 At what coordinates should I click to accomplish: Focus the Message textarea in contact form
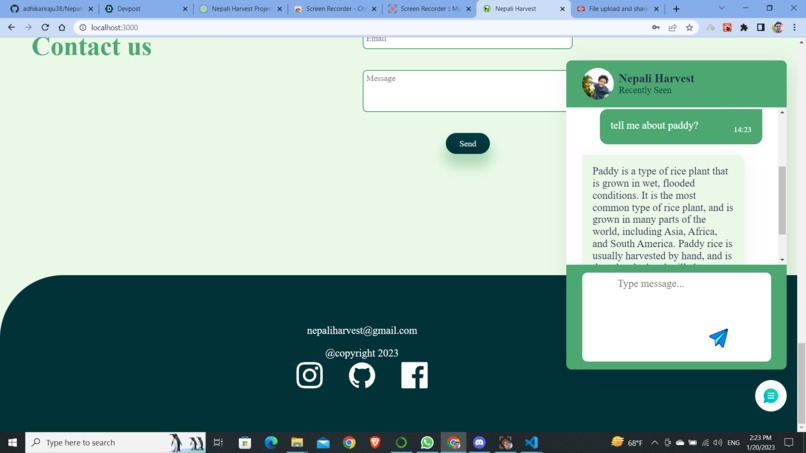465,91
